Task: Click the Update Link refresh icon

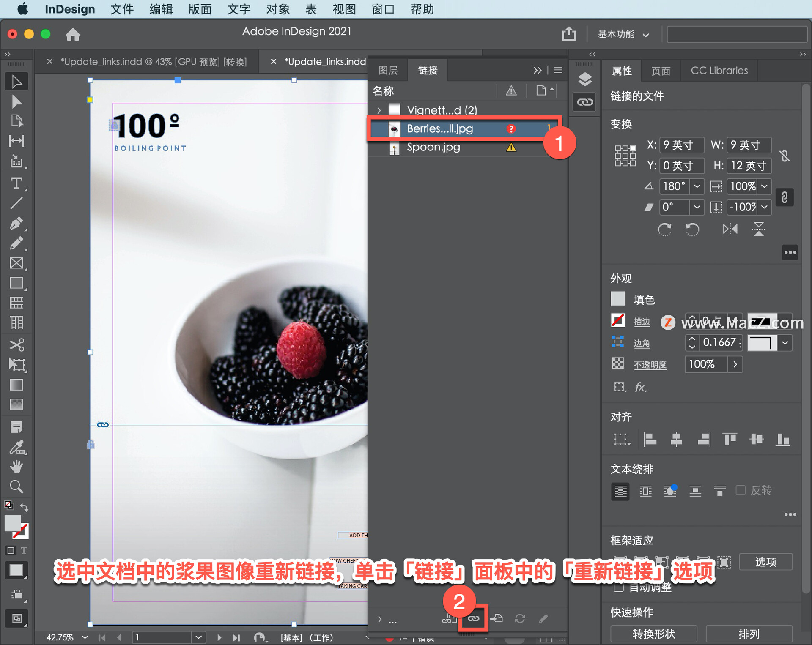Action: (520, 618)
